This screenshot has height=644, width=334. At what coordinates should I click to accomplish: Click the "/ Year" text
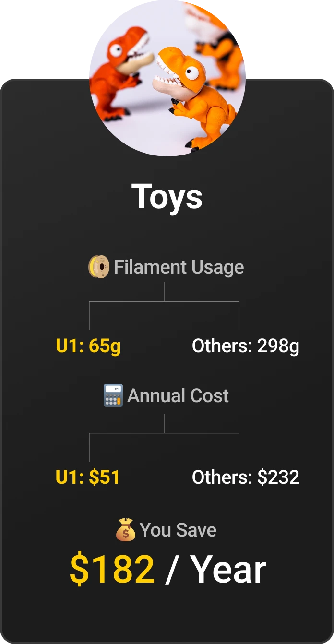tap(215, 570)
